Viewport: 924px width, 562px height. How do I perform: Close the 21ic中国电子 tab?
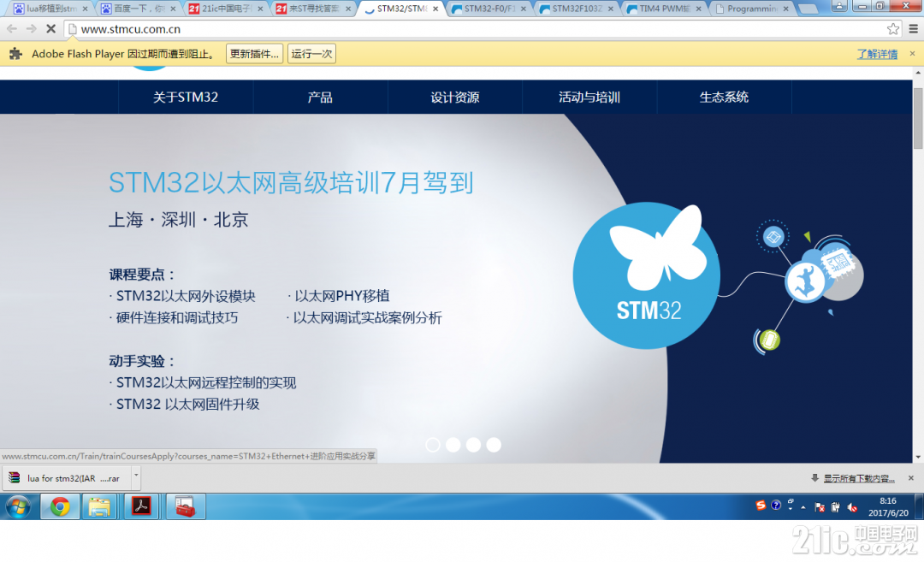[x=260, y=9]
